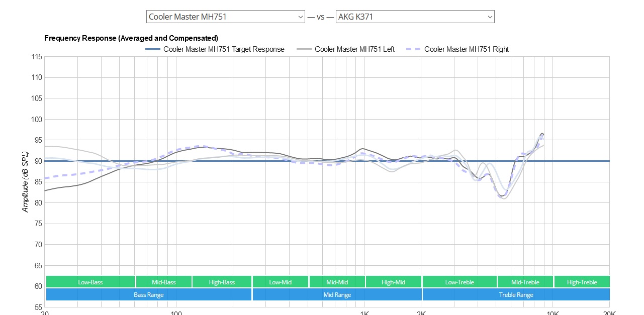Click the 1K frequency axis label

pos(364,312)
